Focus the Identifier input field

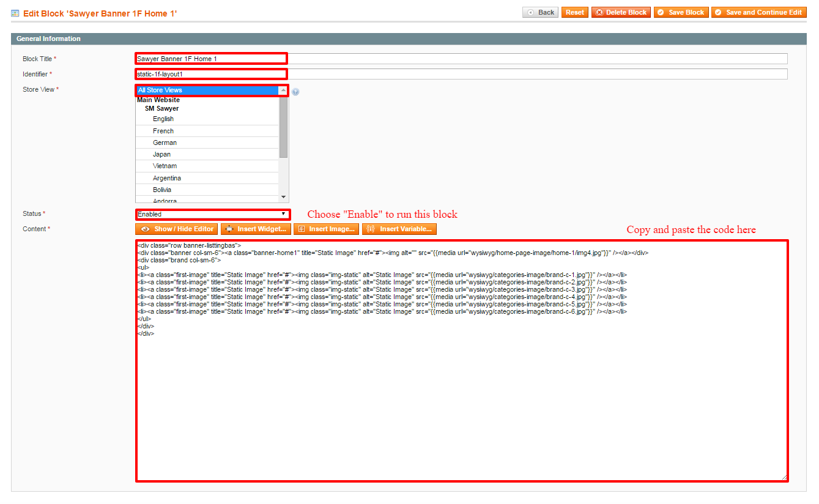coord(461,74)
